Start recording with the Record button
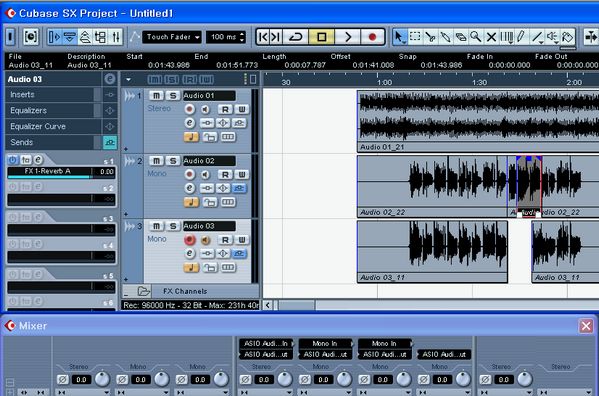 point(372,37)
